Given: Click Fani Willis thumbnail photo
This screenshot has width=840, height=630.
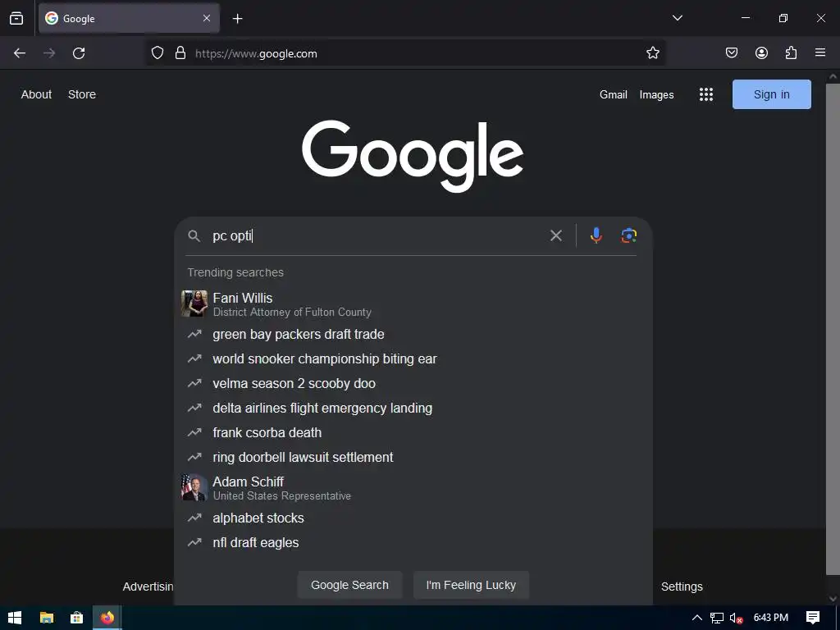Looking at the screenshot, I should (x=194, y=304).
